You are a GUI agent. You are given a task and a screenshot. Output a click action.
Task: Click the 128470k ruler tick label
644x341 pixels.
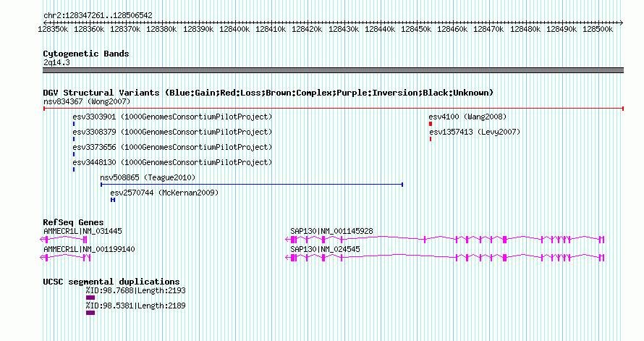point(488,29)
